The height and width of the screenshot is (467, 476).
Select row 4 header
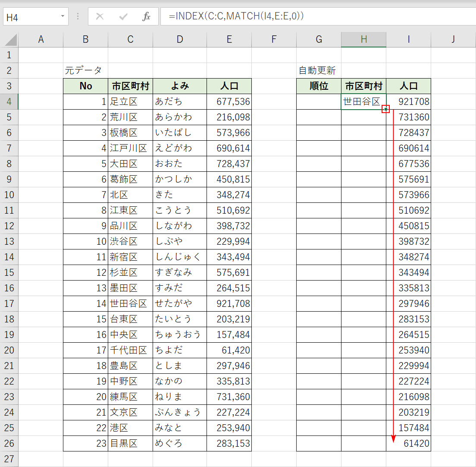(9, 101)
